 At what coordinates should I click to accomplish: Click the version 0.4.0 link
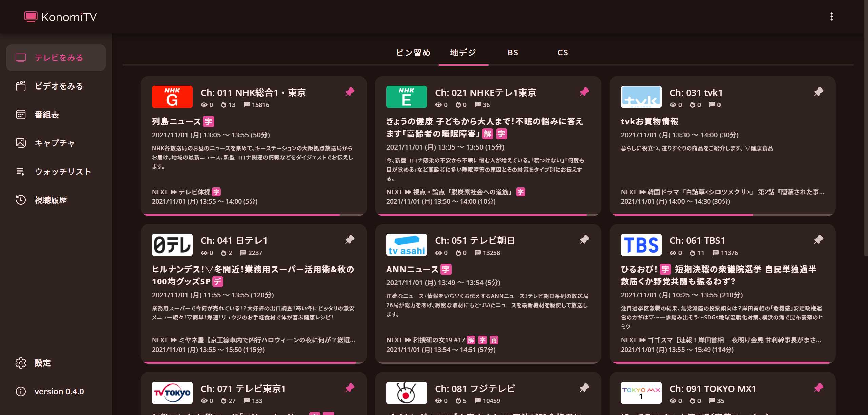(x=56, y=391)
